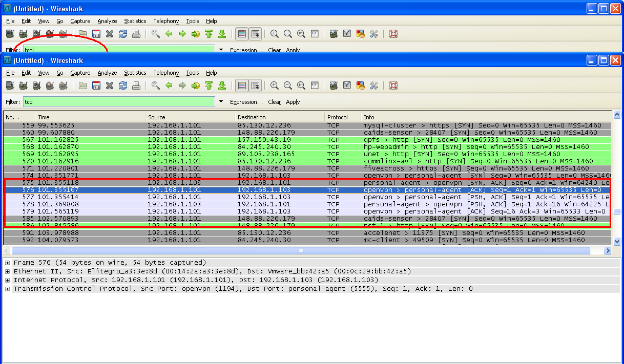Restart the capture in front window toolbar

click(63, 85)
